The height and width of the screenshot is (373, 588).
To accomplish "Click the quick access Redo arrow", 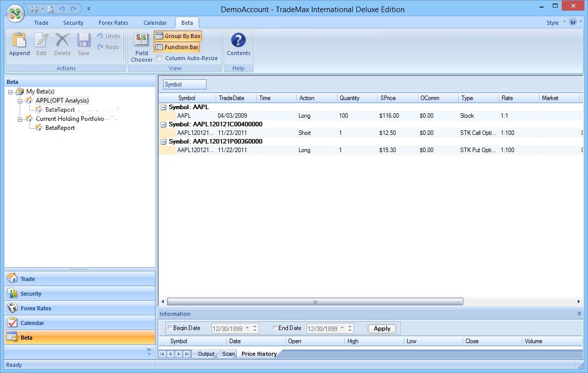I will (x=74, y=9).
